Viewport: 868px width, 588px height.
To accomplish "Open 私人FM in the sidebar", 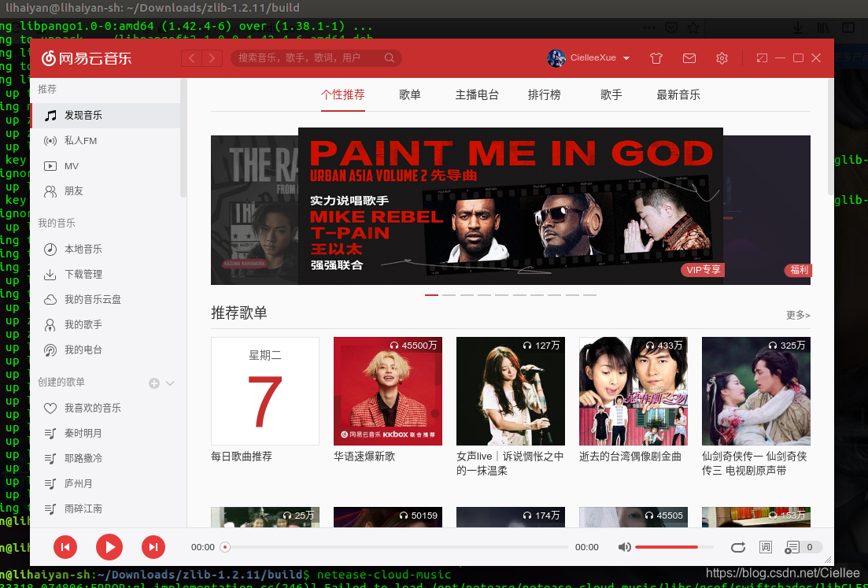I will click(x=105, y=141).
